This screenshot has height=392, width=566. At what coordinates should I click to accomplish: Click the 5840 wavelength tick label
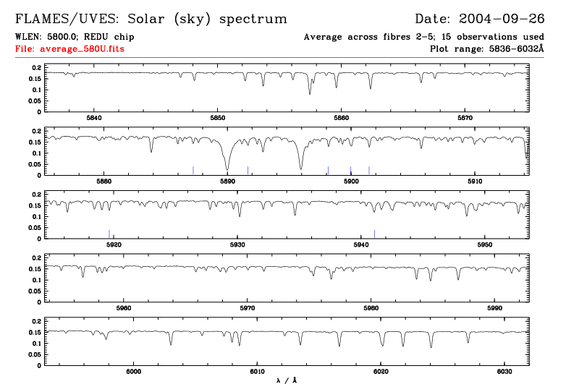[x=94, y=118]
